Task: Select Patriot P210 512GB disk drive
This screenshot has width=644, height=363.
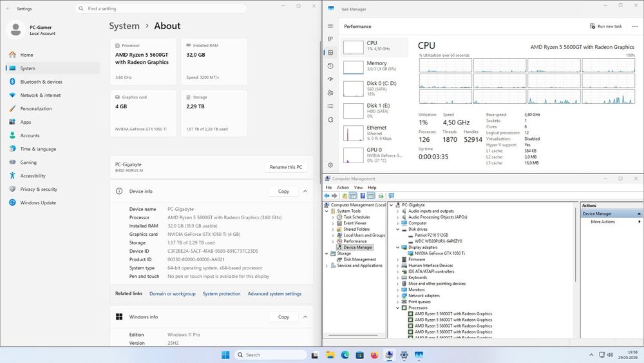Action: [x=428, y=235]
